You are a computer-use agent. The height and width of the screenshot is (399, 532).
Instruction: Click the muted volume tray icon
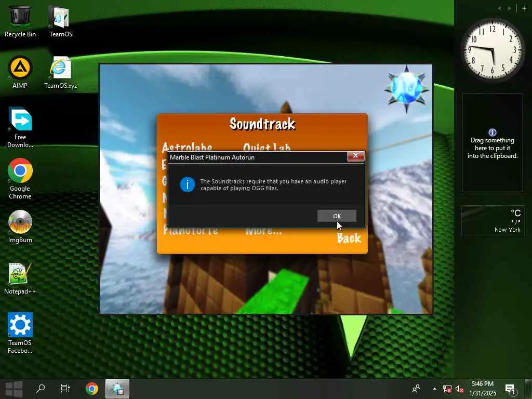(x=459, y=389)
